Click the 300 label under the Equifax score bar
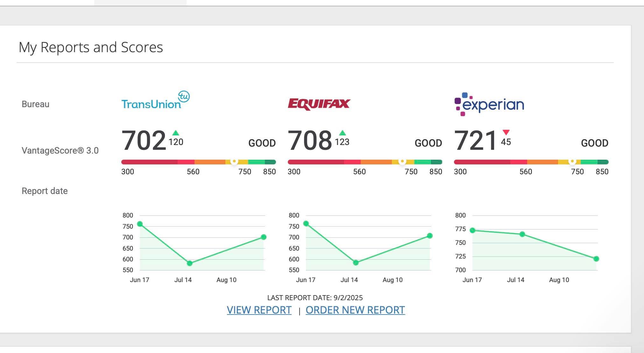Screen dimensions: 644x353 [x=294, y=172]
